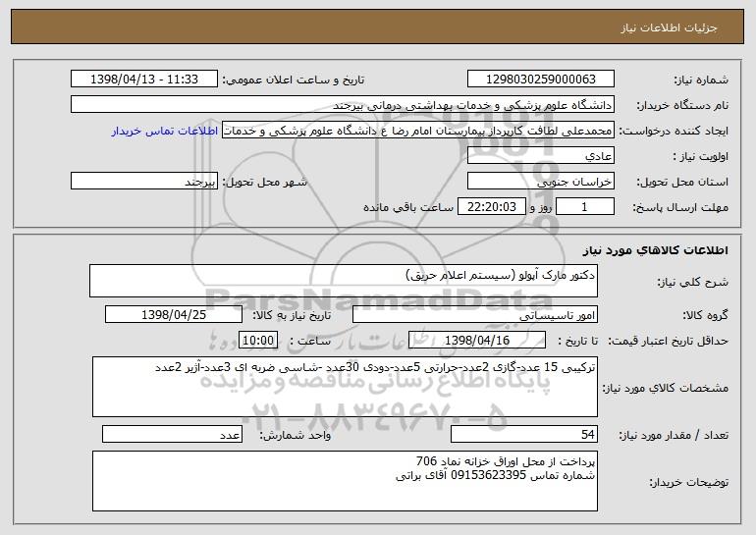Click the label نام دستگاه خریدار
The image size is (756, 535).
(682, 106)
